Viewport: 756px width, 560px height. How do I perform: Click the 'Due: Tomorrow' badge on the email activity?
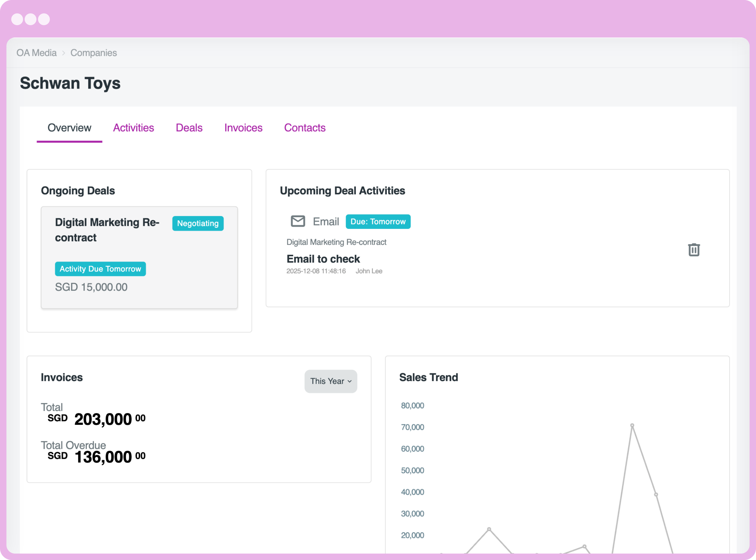(x=378, y=221)
